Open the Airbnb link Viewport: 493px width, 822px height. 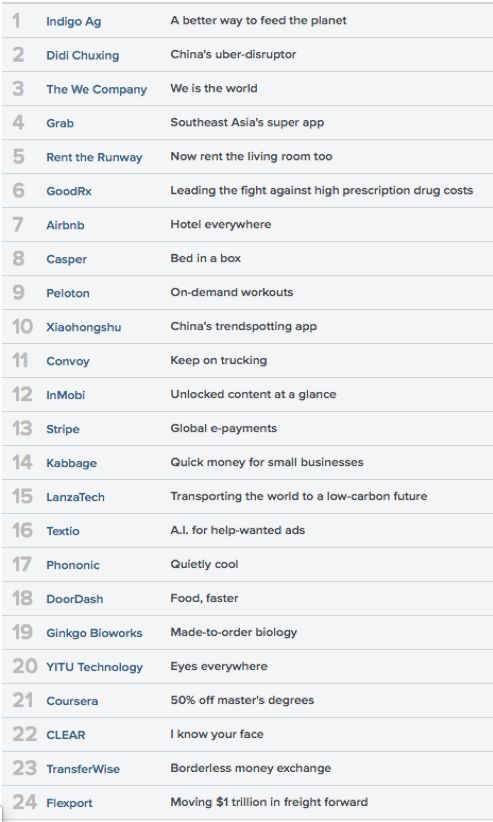tap(65, 225)
